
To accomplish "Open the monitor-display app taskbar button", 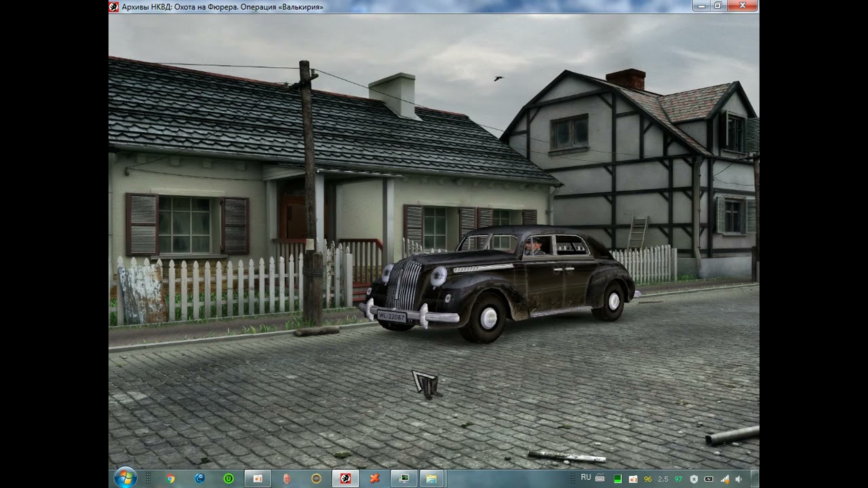I will click(x=403, y=479).
